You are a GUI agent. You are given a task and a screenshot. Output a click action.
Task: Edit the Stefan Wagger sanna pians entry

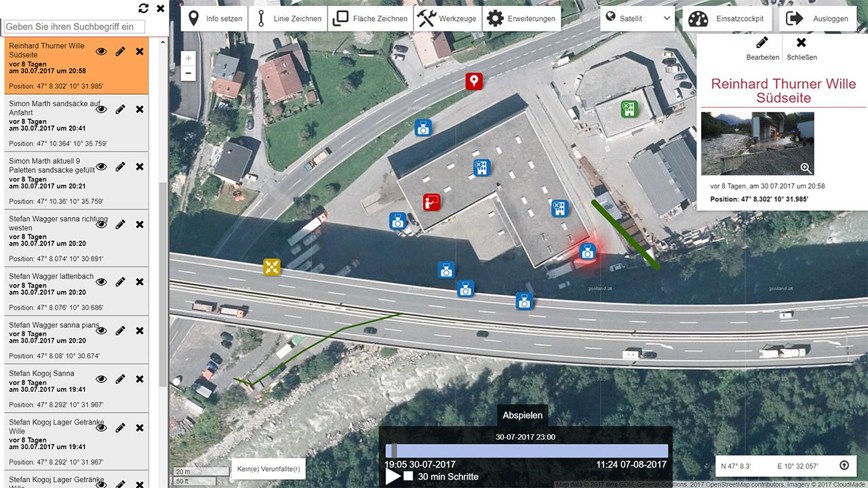121,331
